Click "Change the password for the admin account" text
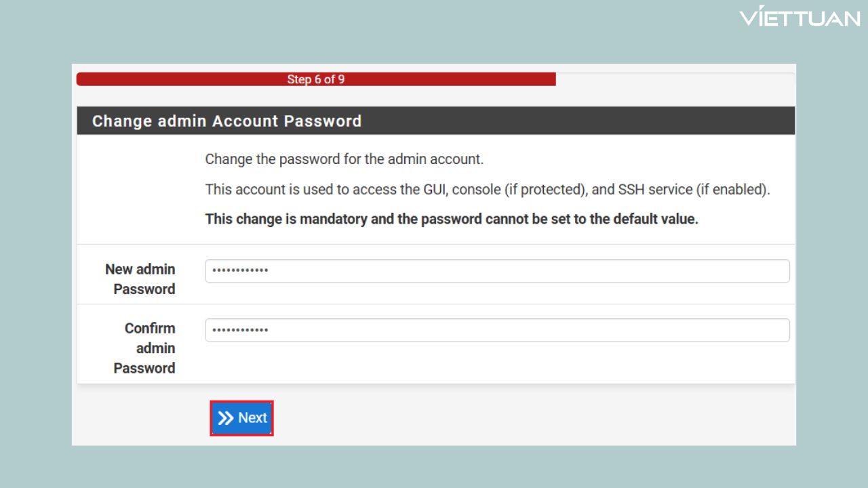 coord(344,159)
